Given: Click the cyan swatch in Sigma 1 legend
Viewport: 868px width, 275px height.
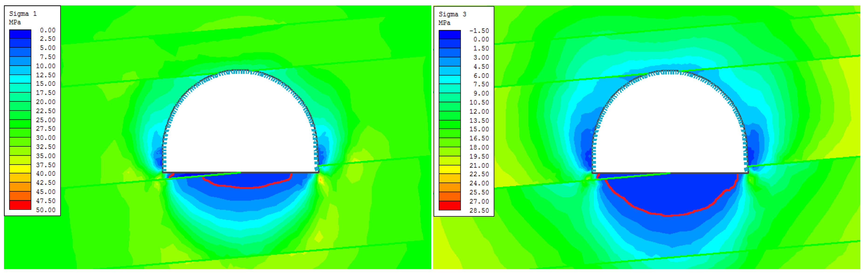Looking at the screenshot, I should [x=20, y=79].
